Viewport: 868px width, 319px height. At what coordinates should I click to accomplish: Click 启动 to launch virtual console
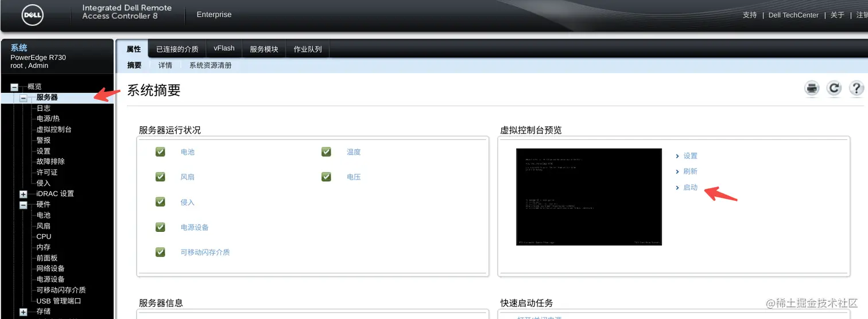pyautogui.click(x=690, y=188)
